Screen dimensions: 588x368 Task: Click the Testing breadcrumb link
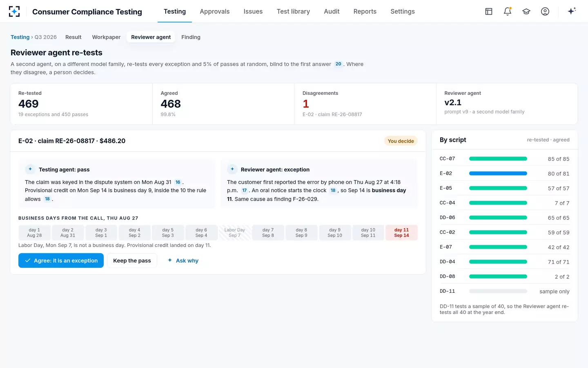tap(20, 37)
